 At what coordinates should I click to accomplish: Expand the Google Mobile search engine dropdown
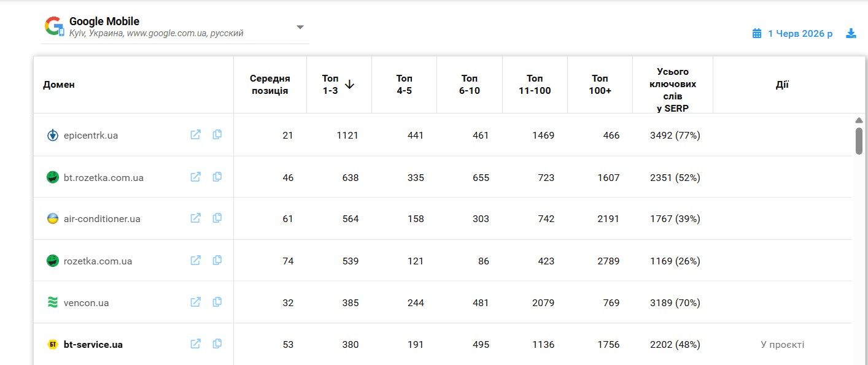point(300,27)
